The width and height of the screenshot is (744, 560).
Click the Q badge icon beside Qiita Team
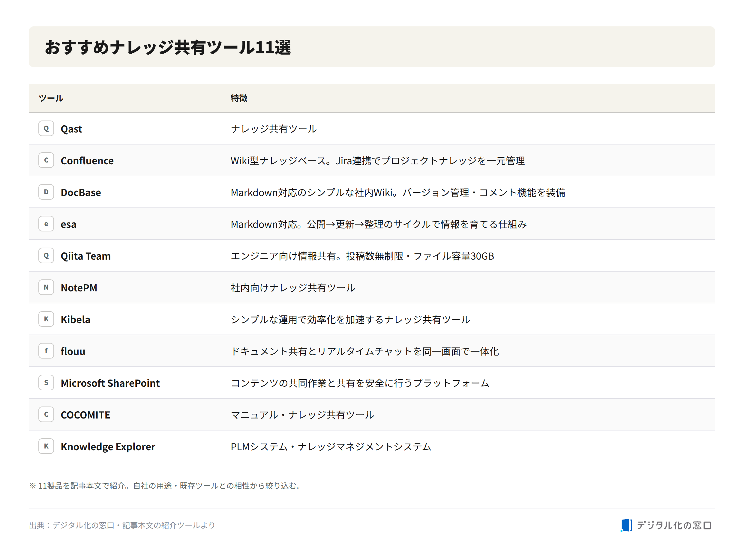click(46, 255)
